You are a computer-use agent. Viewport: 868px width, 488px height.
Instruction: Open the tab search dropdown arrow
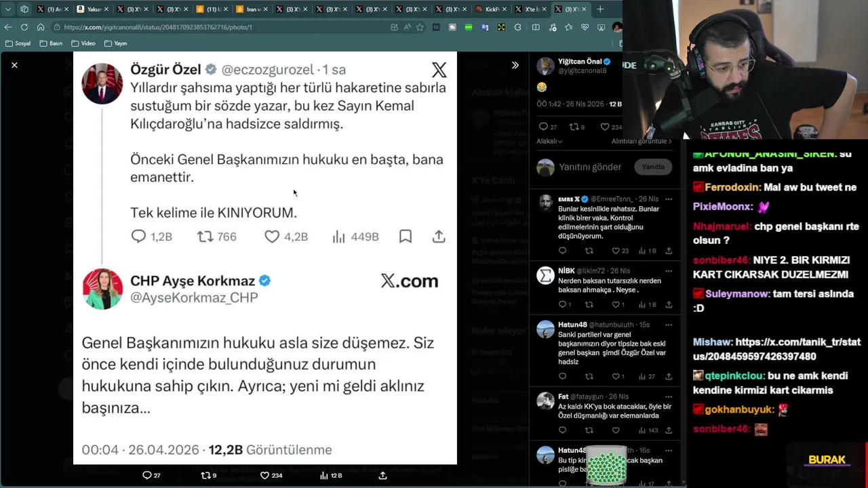point(8,9)
